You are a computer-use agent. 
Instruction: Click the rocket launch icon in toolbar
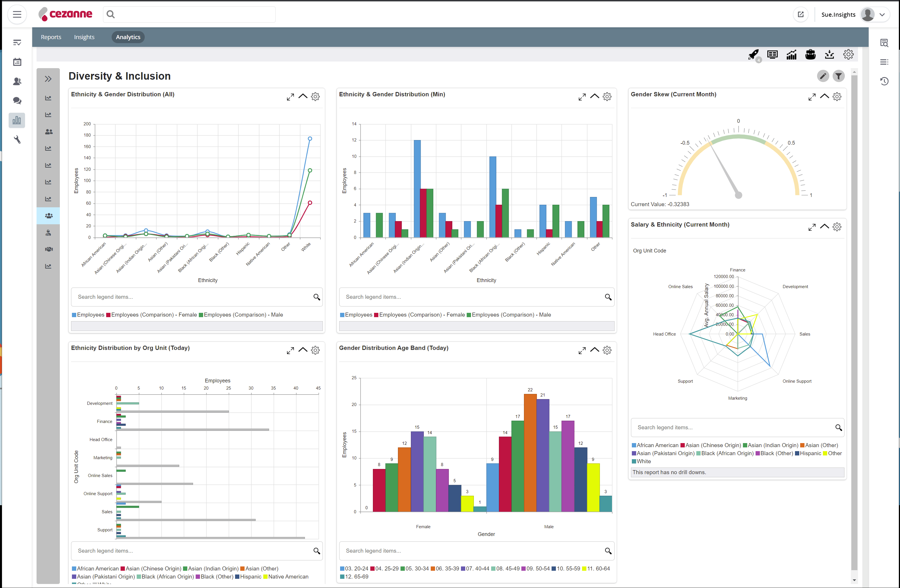[753, 55]
